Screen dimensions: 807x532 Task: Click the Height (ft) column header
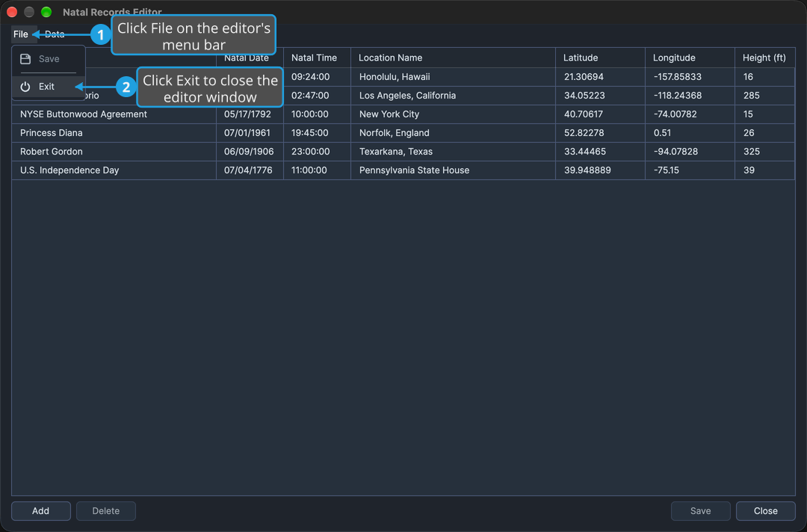765,58
